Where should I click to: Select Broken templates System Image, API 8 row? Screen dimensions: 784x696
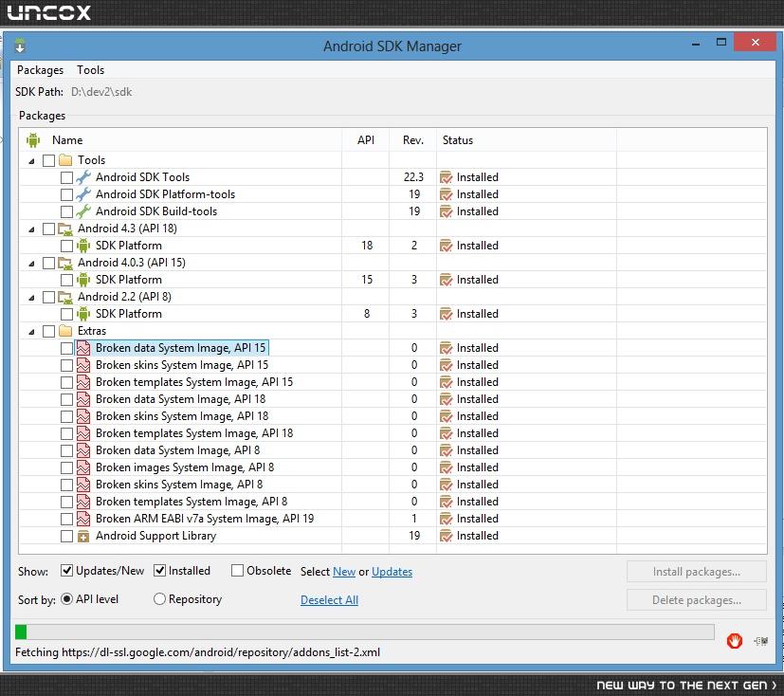[392, 502]
